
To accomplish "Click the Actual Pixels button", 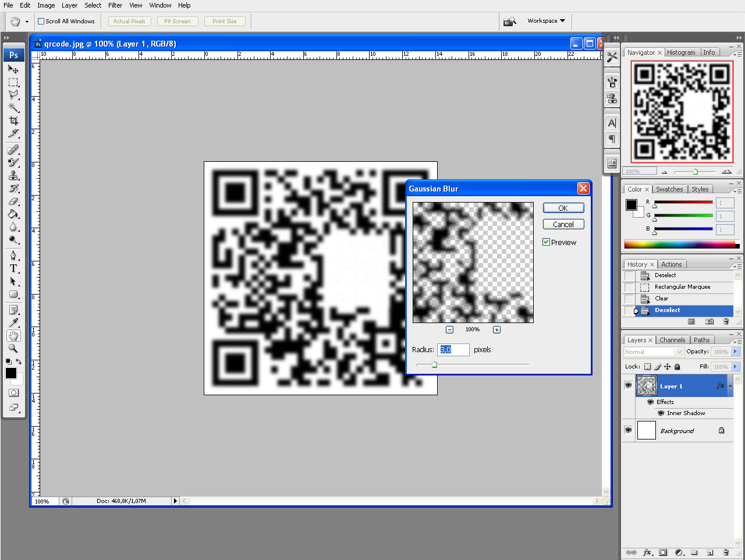I will click(129, 21).
